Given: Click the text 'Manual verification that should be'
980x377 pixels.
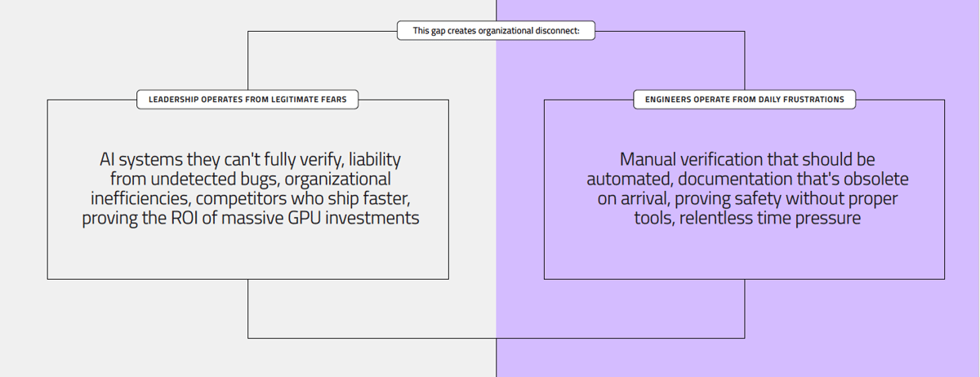Looking at the screenshot, I should [x=747, y=159].
